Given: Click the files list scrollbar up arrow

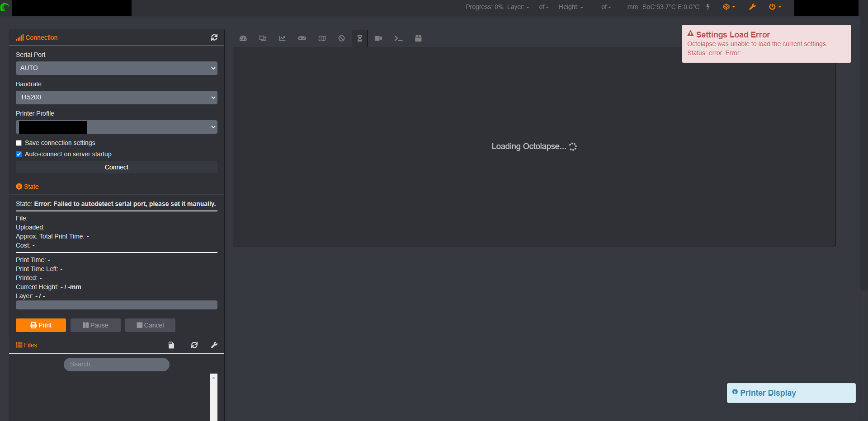Looking at the screenshot, I should [213, 378].
